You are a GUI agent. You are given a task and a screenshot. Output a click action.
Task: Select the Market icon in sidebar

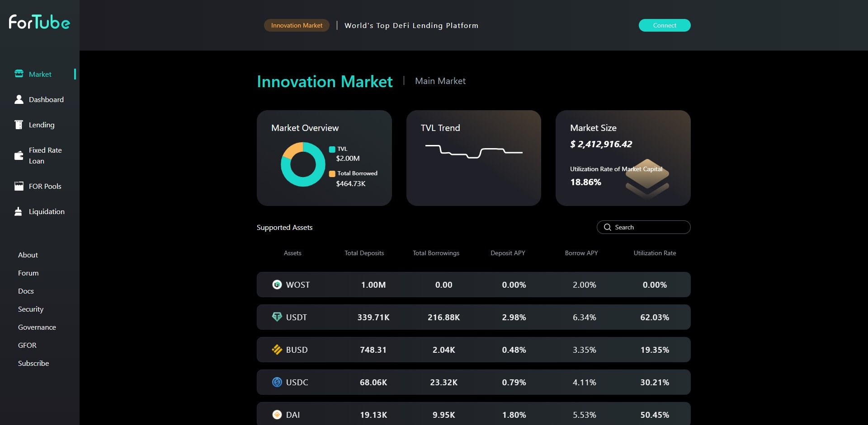[x=19, y=74]
